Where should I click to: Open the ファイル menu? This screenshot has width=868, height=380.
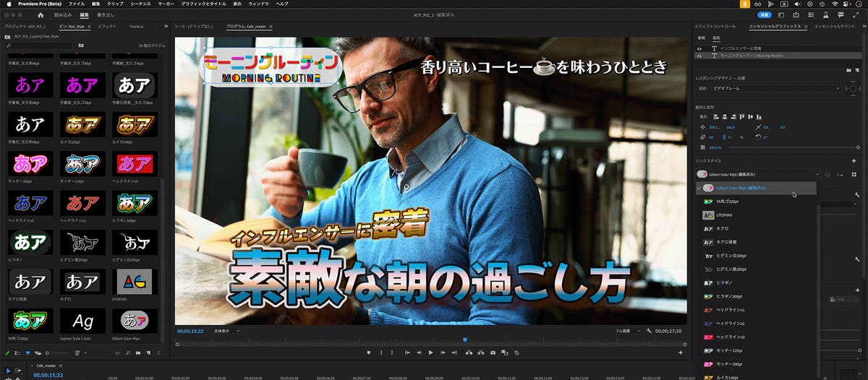[x=76, y=4]
